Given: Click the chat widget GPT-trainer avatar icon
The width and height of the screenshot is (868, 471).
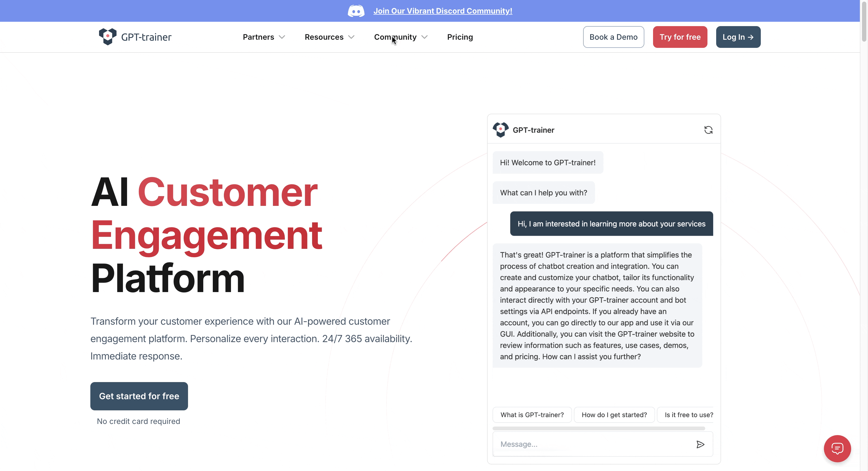Looking at the screenshot, I should pyautogui.click(x=501, y=130).
